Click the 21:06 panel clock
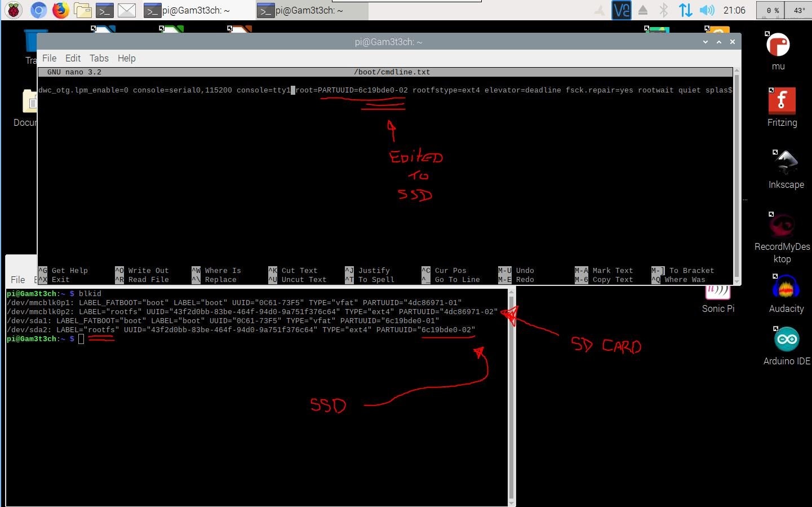Screen dimensions: 812x507 734,10
